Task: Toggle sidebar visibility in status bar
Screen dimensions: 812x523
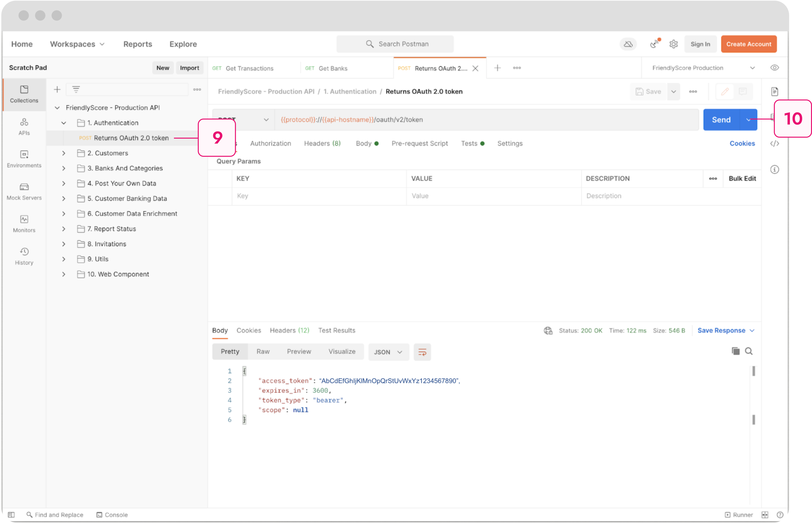Action: point(11,514)
